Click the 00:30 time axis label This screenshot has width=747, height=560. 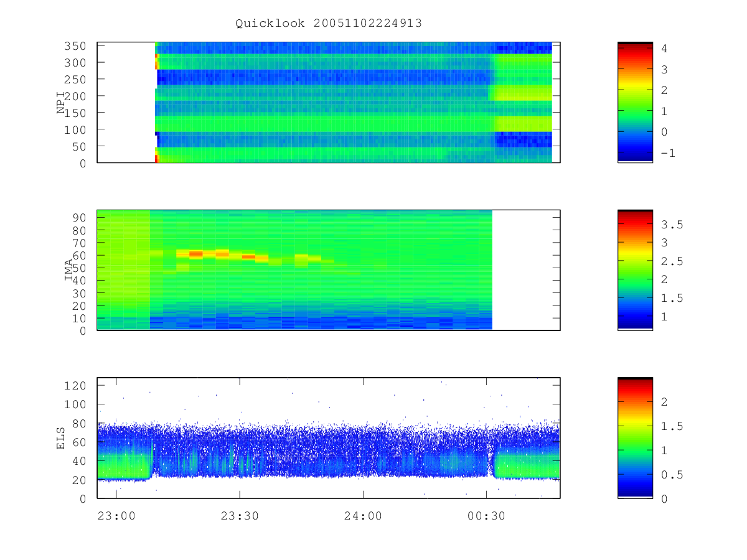(x=486, y=515)
